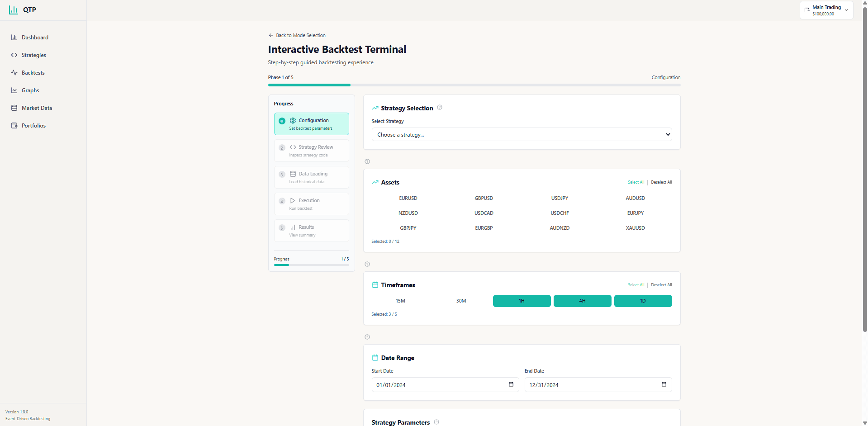Click the Start Date input field
Image resolution: width=868 pixels, height=426 pixels.
click(x=445, y=385)
